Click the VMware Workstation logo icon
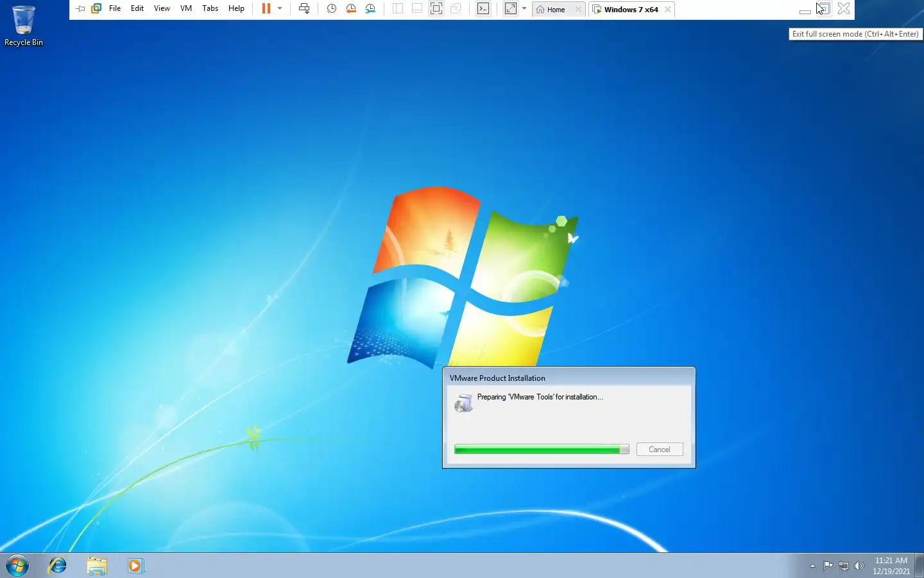This screenshot has height=578, width=924. tap(96, 9)
